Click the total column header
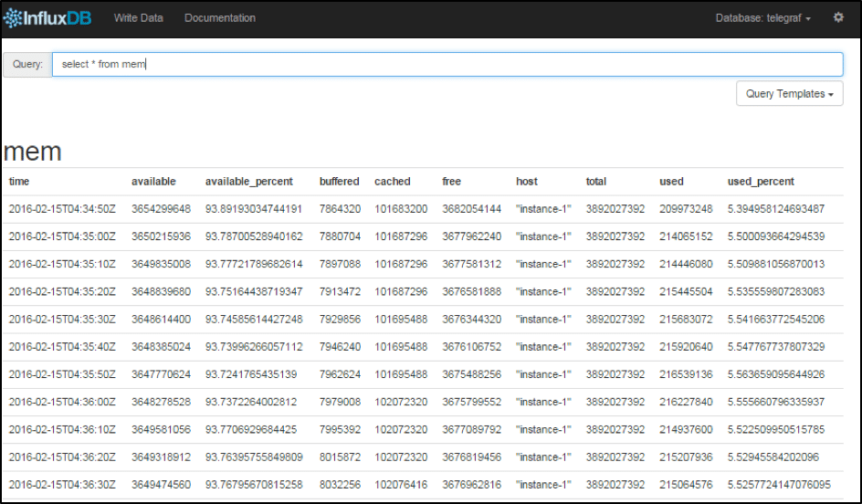 (596, 182)
